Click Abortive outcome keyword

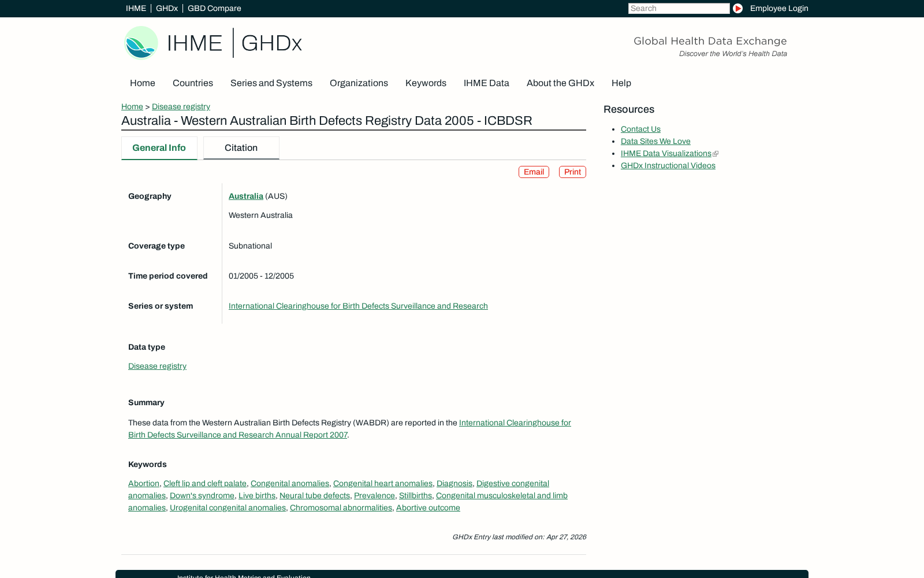click(428, 508)
